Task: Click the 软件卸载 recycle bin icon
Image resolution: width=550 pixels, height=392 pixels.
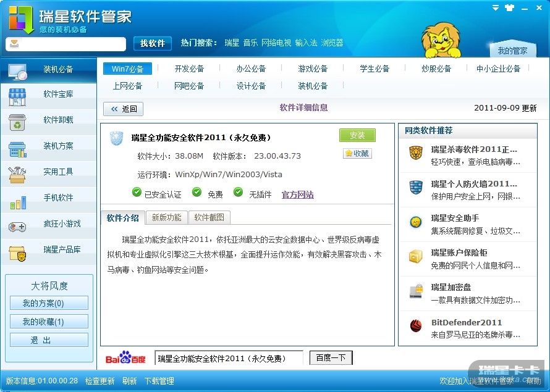Action: pos(17,123)
